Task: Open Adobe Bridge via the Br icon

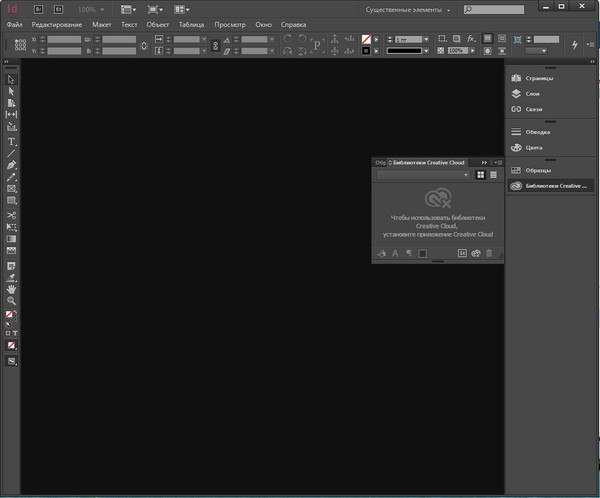Action: point(38,8)
